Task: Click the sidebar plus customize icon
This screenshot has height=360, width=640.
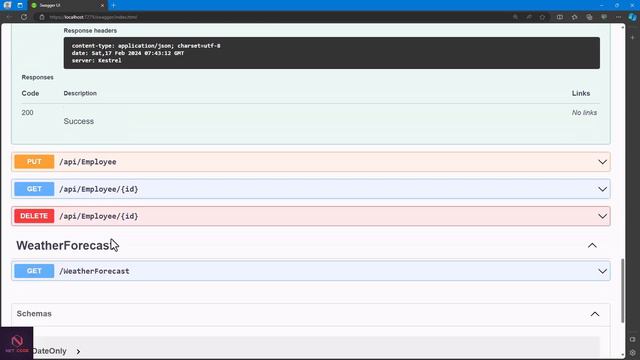Action: [633, 38]
